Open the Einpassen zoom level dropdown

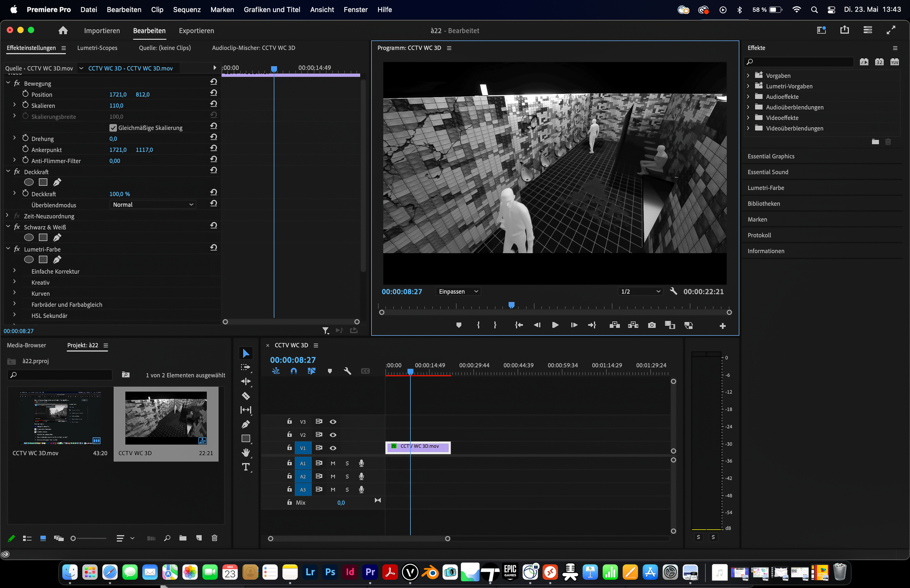458,292
